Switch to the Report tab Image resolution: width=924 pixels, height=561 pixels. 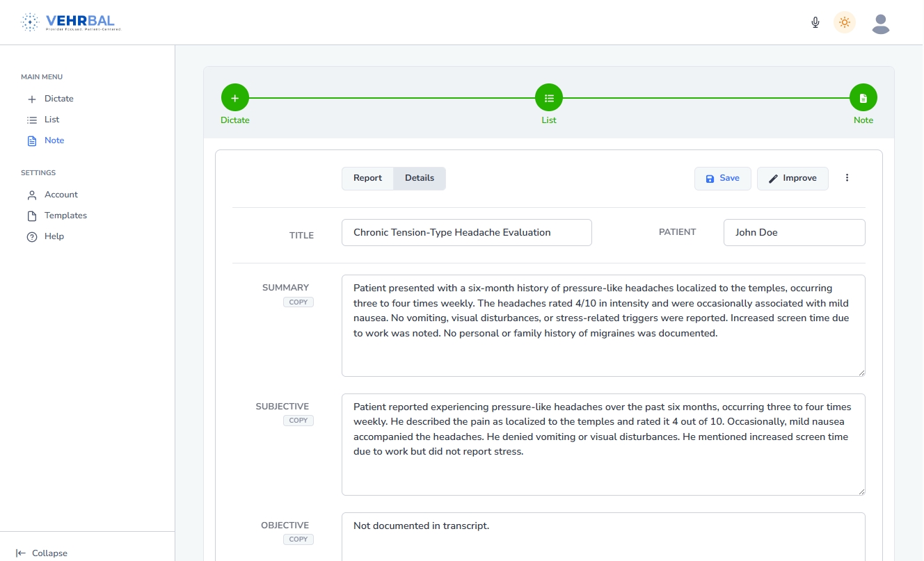[367, 178]
